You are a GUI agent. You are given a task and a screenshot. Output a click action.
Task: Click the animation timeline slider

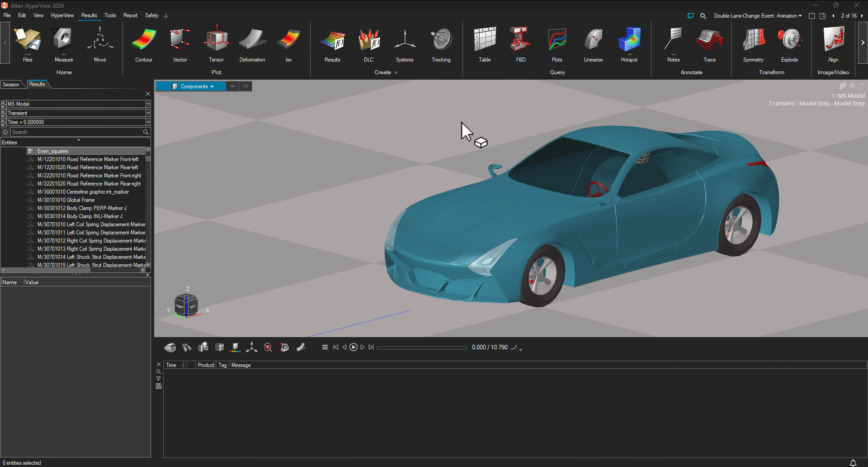pos(421,348)
